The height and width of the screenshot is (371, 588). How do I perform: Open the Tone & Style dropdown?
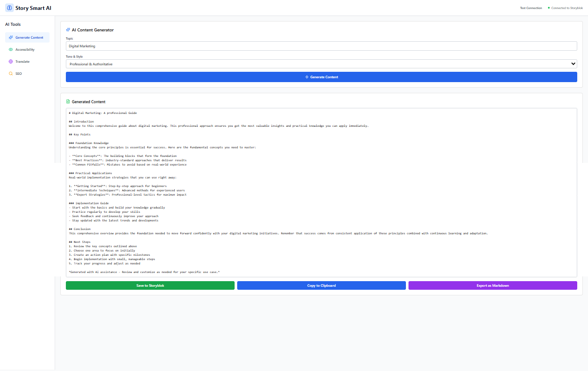click(x=321, y=64)
